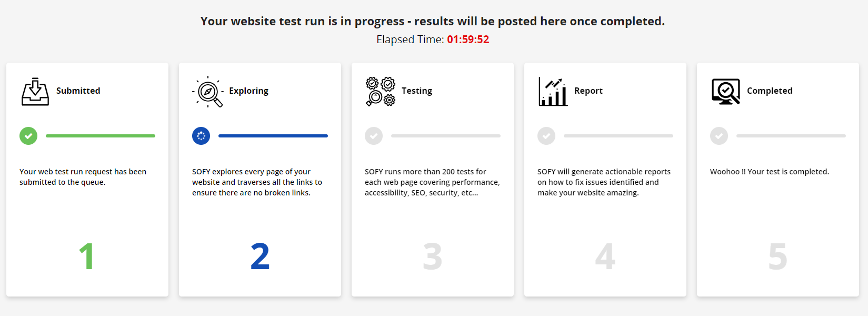Click the grey checkmark under Testing
Image resolution: width=868 pixels, height=316 pixels.
click(374, 136)
